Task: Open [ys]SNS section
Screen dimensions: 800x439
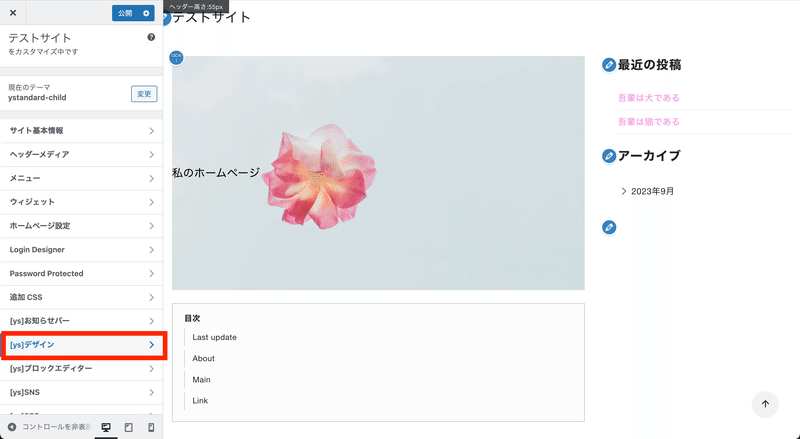Action: 82,393
